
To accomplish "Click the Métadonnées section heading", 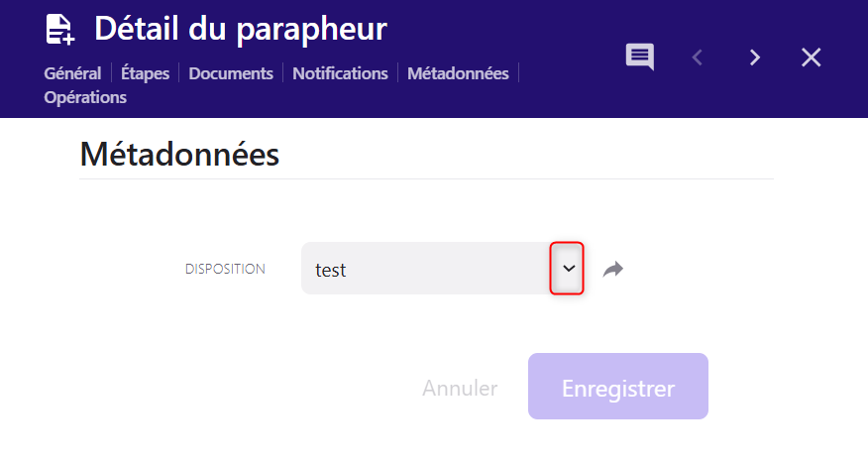I will pos(179,155).
